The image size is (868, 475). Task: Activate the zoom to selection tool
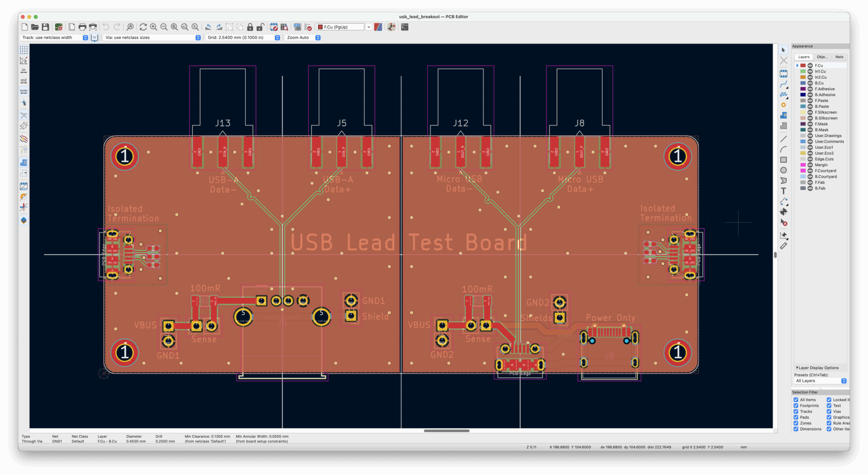point(195,27)
